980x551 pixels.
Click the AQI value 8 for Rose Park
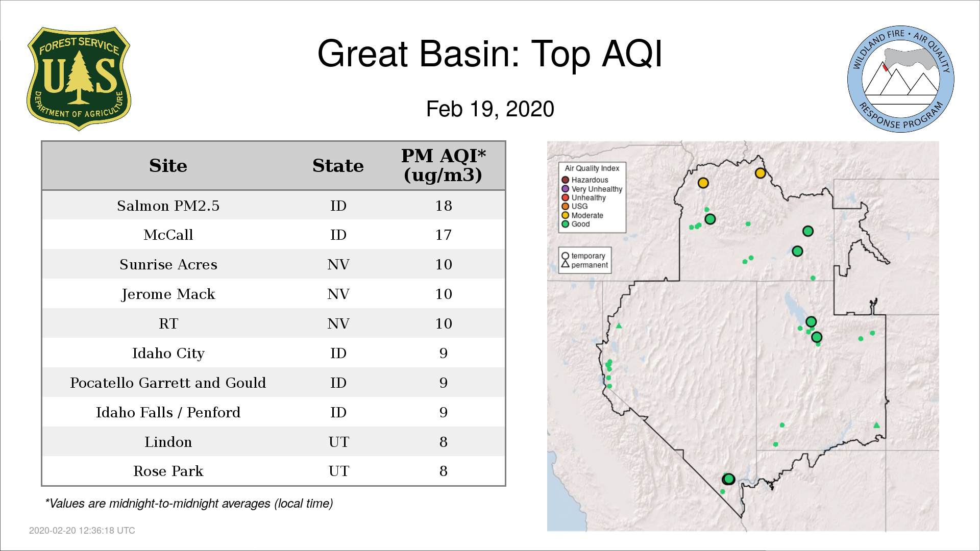[x=444, y=471]
